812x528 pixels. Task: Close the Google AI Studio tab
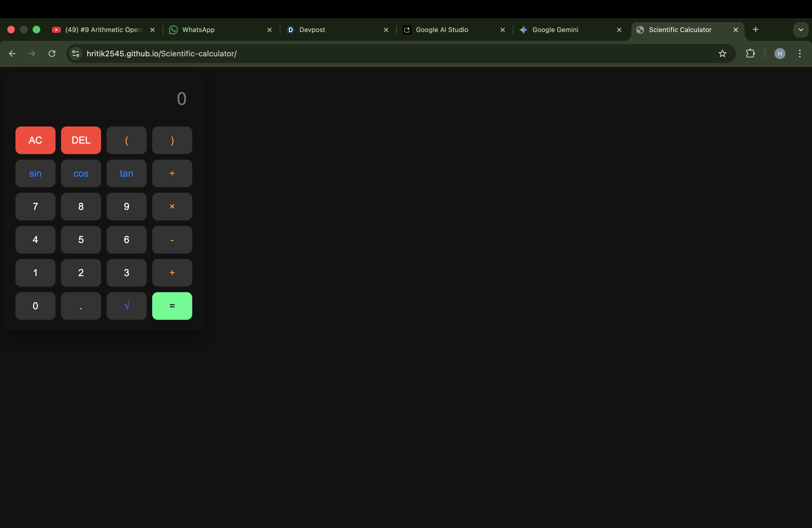(x=503, y=30)
